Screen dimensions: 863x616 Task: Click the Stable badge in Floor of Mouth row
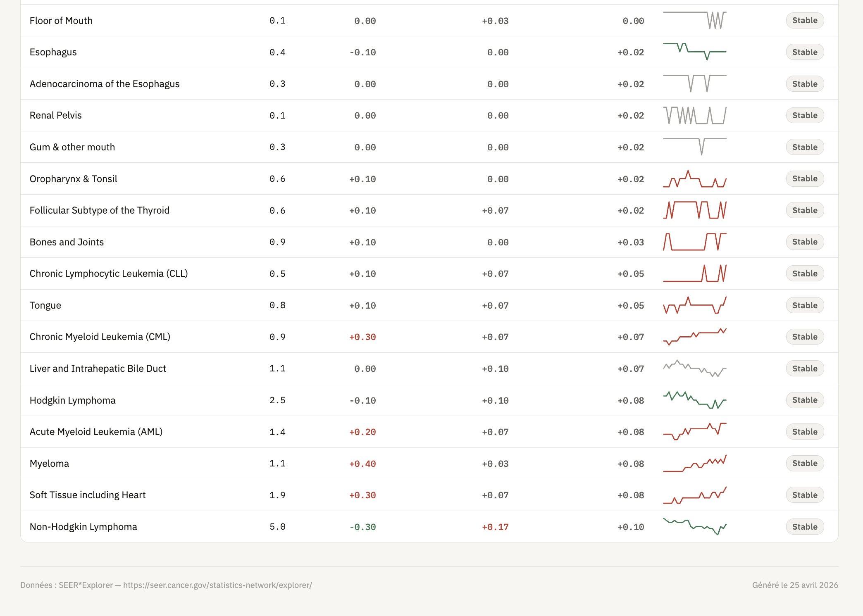(805, 21)
